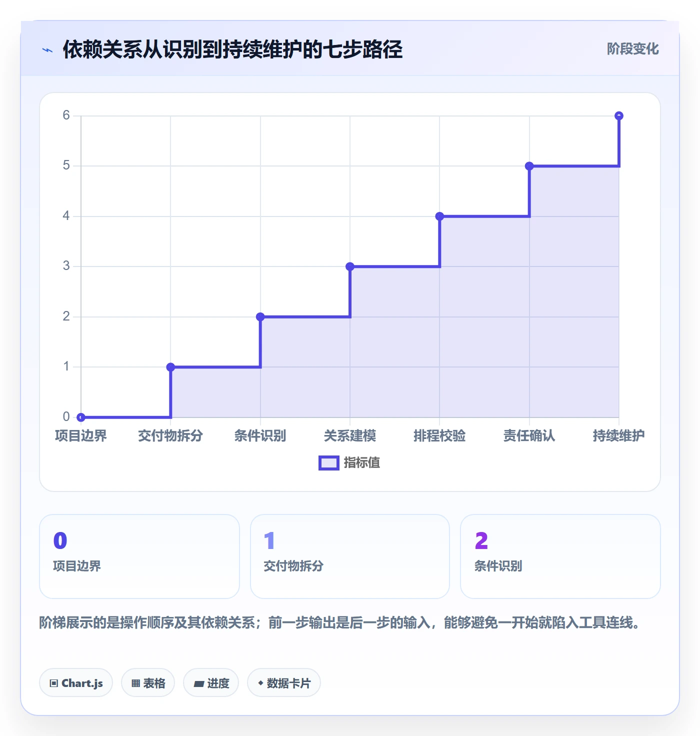
Task: Click the chart title 依赖关系从识别到持续维护的七步路径
Action: point(232,49)
